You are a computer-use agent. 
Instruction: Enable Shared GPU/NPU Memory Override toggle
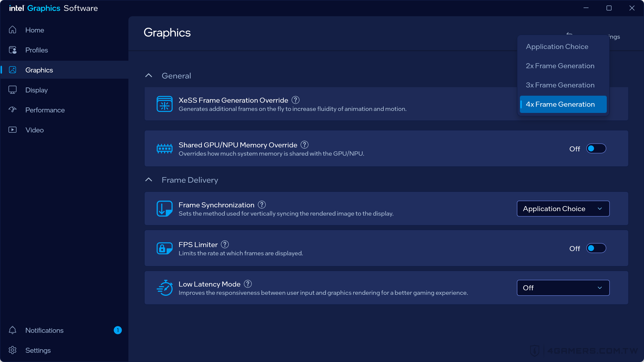(596, 148)
